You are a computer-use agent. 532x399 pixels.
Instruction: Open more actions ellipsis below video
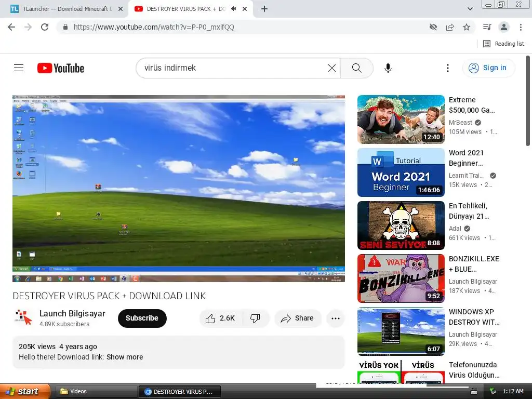336,318
